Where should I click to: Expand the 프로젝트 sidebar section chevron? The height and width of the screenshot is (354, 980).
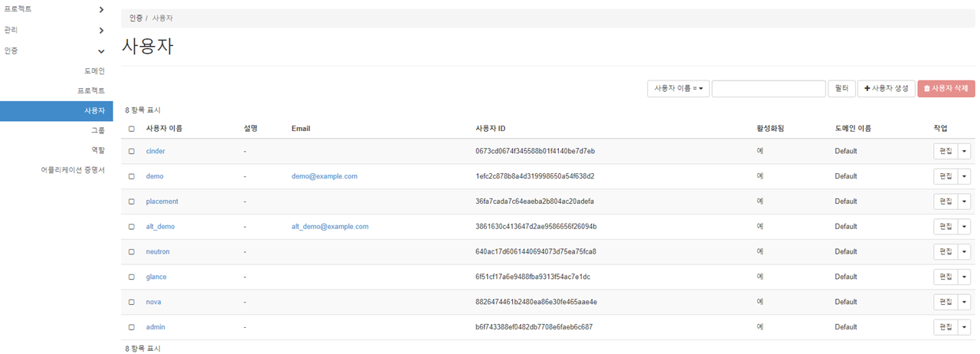[102, 9]
